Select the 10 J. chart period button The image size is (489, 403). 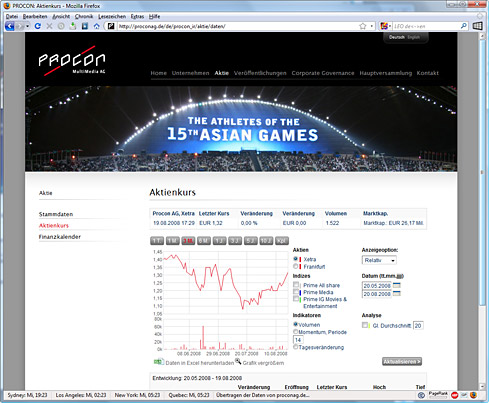[x=266, y=241]
